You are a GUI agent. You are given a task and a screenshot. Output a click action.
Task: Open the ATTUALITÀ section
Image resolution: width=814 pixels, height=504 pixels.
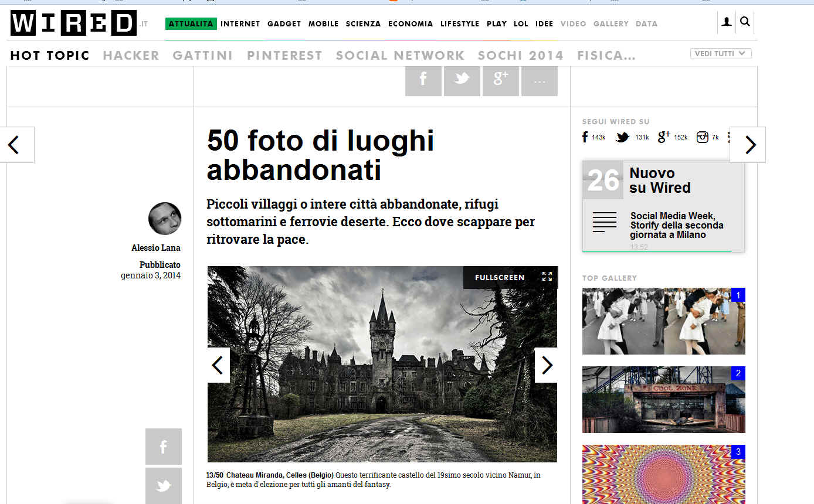point(191,23)
